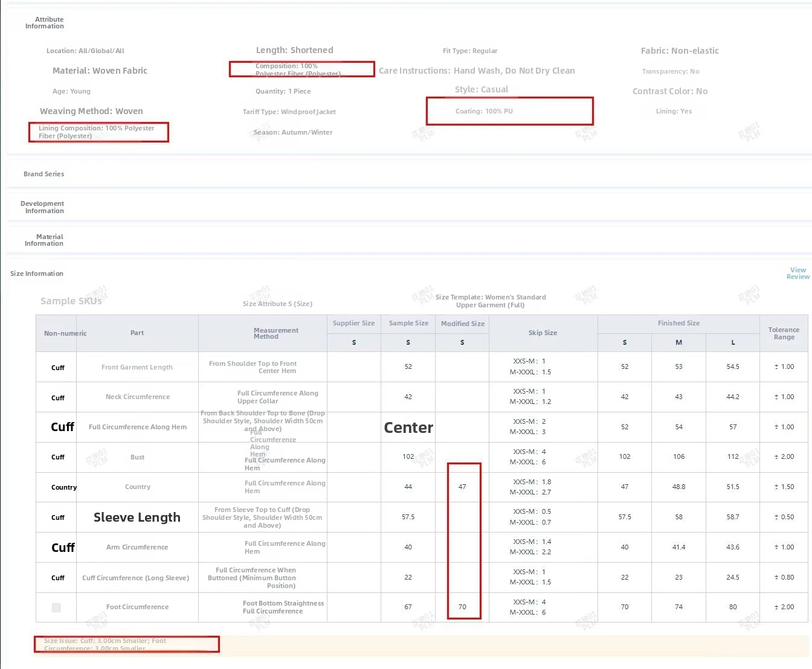
Task: Click the View Review link
Action: click(797, 274)
